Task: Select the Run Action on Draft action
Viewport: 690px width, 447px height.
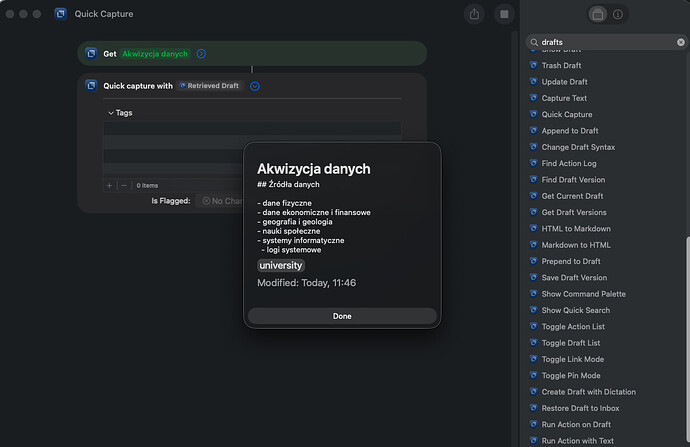Action: (x=576, y=424)
